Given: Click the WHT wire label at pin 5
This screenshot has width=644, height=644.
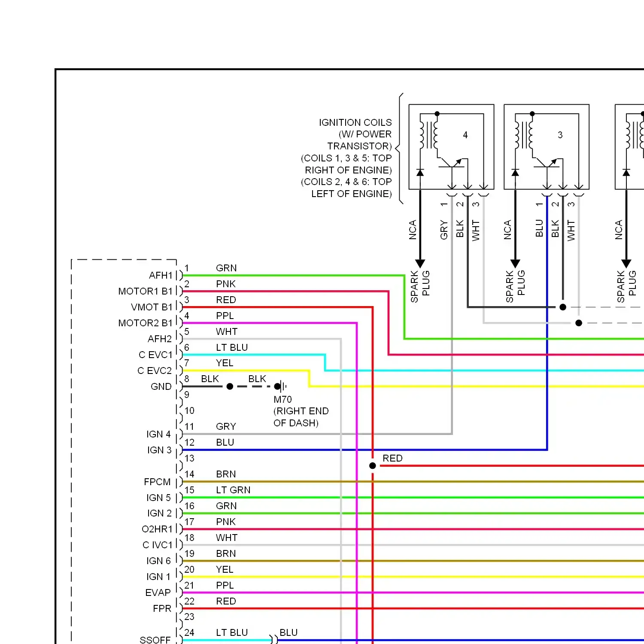Looking at the screenshot, I should click(x=227, y=331).
